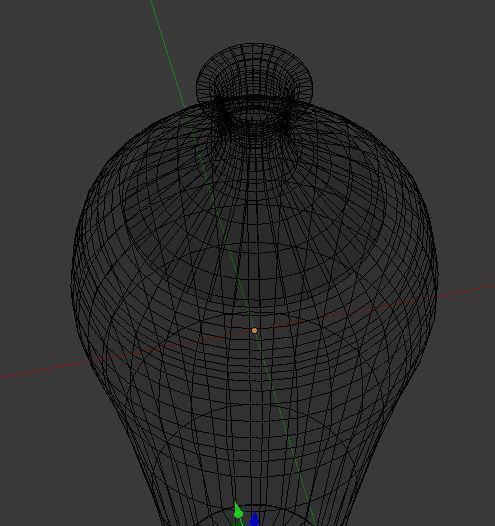Click the blue Z-axis gizmo arrow
The width and height of the screenshot is (495, 526).
255,519
